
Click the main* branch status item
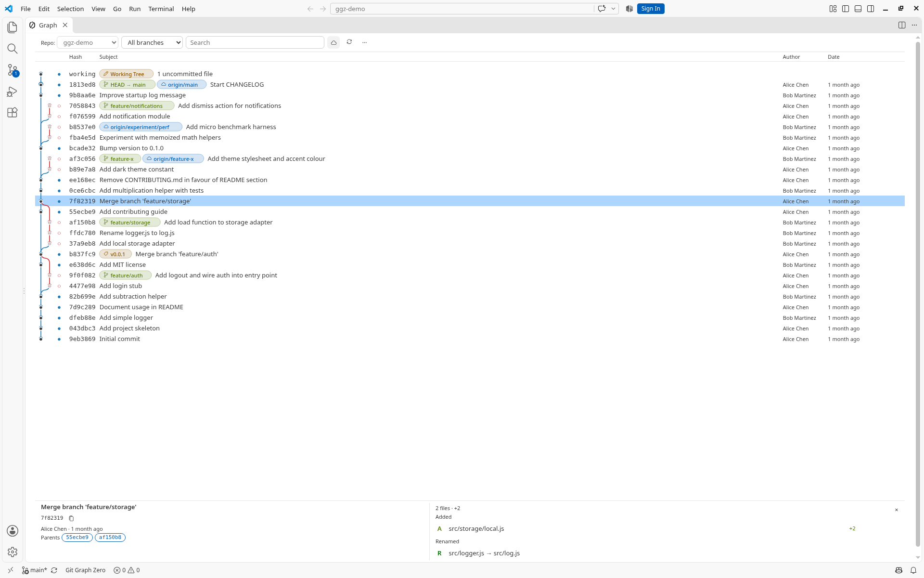pos(35,570)
